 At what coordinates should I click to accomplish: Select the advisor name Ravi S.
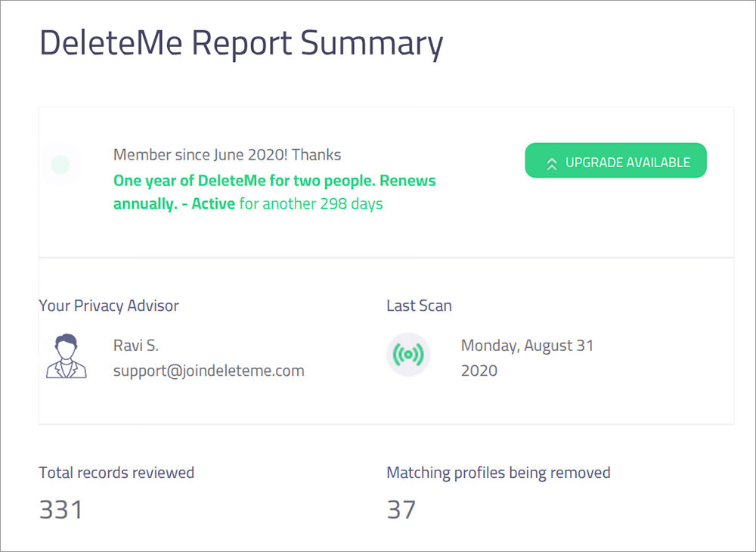136,345
